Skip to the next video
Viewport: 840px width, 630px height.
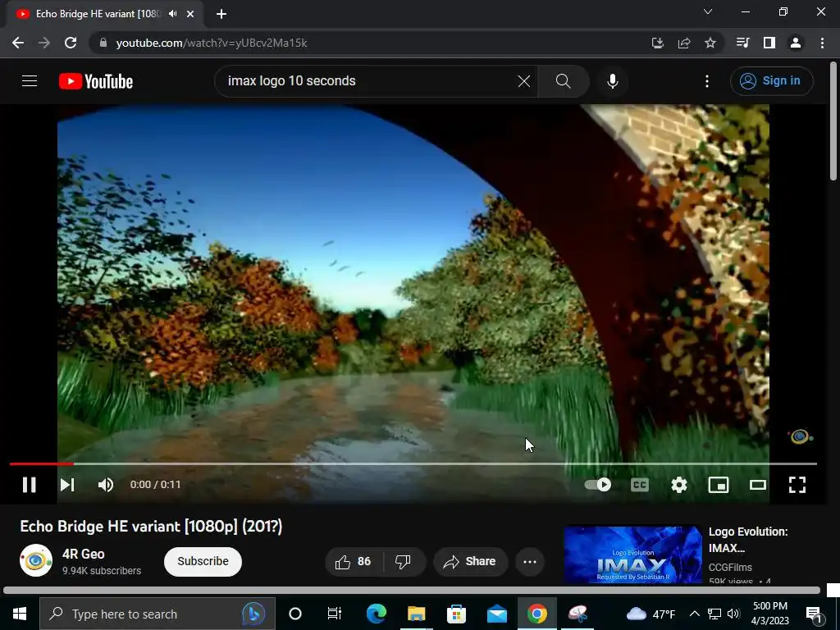pos(67,485)
